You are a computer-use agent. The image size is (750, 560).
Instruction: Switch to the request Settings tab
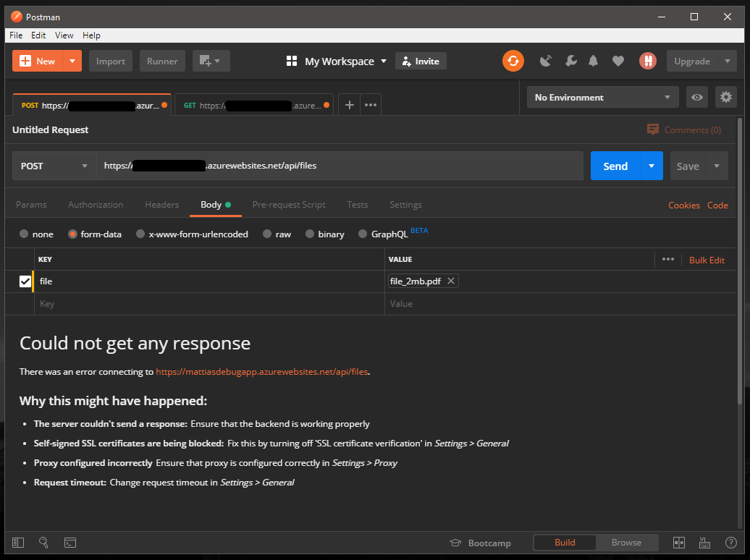[x=405, y=205]
